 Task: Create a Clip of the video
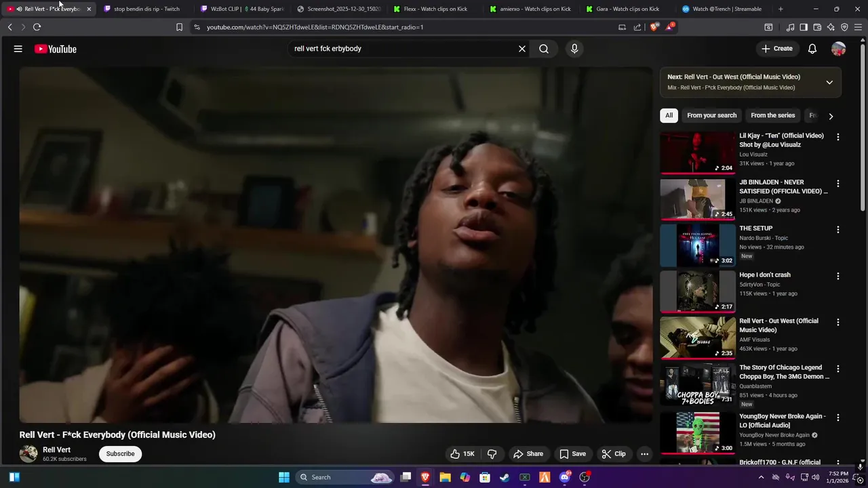pos(614,454)
